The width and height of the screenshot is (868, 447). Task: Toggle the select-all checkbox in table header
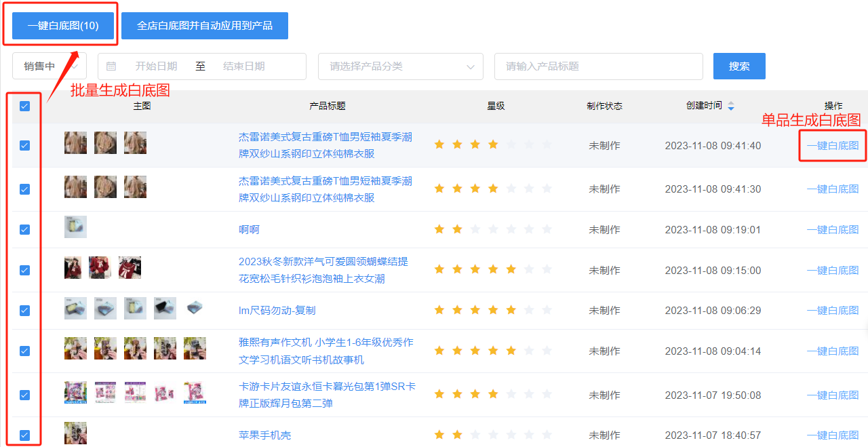click(x=24, y=106)
